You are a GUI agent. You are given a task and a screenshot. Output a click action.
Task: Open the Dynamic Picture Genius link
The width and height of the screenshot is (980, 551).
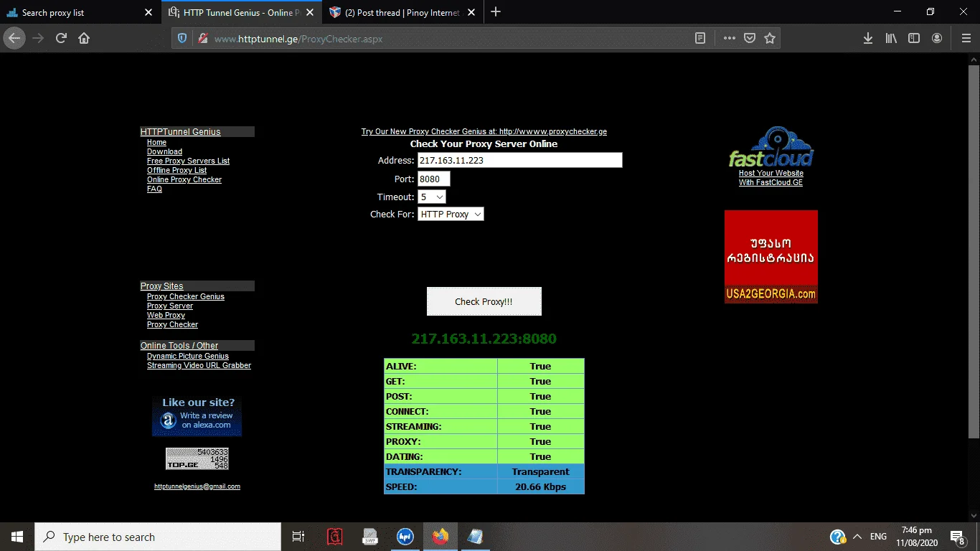188,357
